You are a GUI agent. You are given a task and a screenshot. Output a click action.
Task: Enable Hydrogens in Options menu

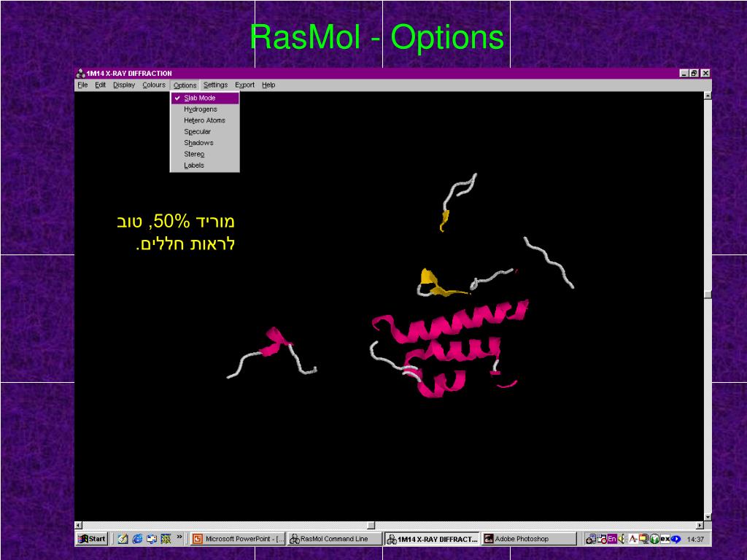(x=205, y=109)
